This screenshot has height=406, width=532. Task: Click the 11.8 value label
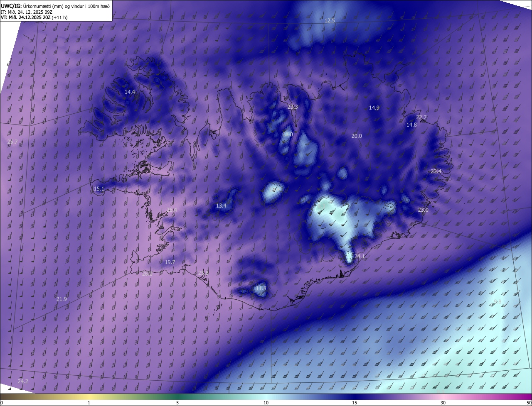click(x=261, y=288)
